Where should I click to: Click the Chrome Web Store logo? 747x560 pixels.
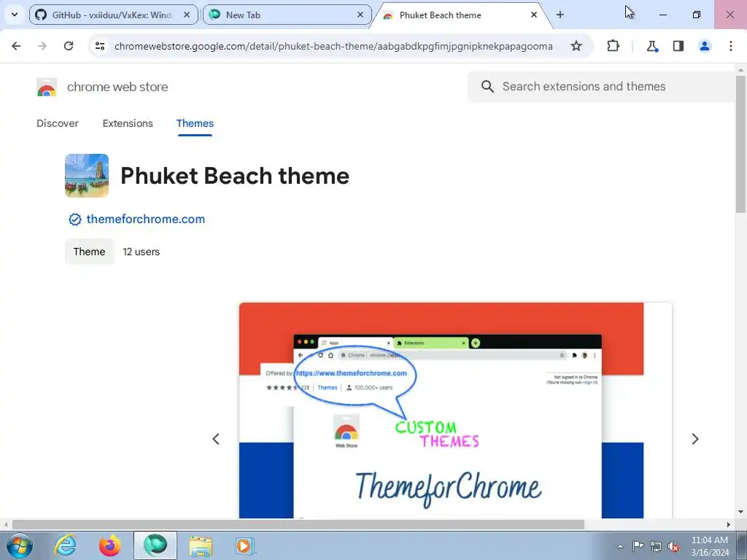pyautogui.click(x=47, y=87)
